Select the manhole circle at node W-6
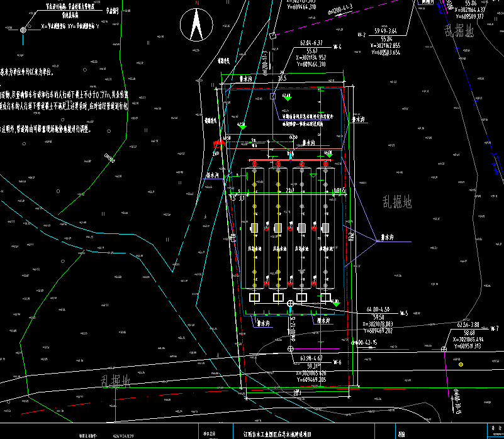504x439 pixels. click(290, 349)
